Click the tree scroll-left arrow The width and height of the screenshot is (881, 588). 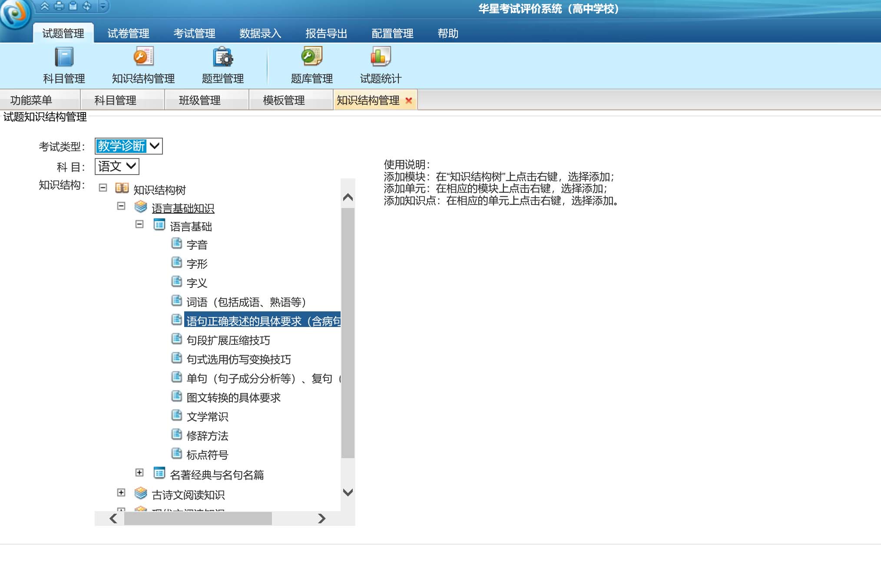[113, 518]
